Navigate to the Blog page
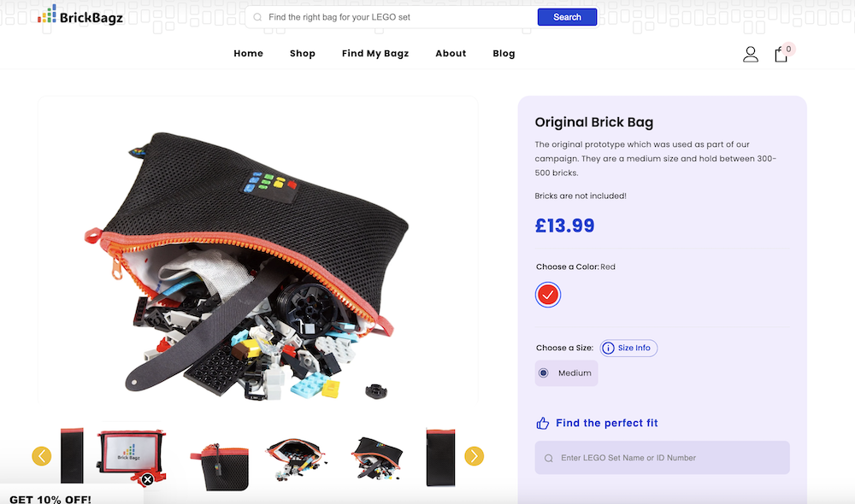Screen dimensions: 855x504 pos(504,53)
